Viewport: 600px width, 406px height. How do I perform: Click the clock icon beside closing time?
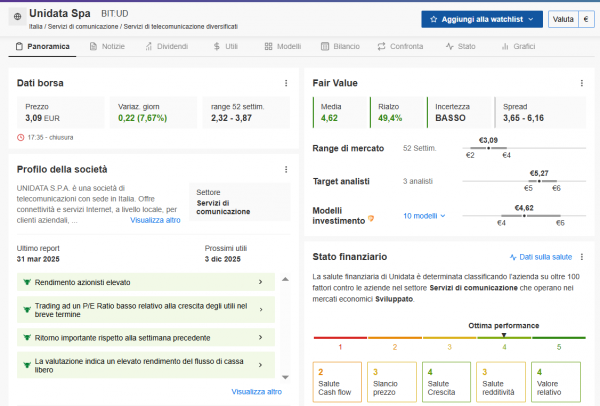click(x=22, y=137)
